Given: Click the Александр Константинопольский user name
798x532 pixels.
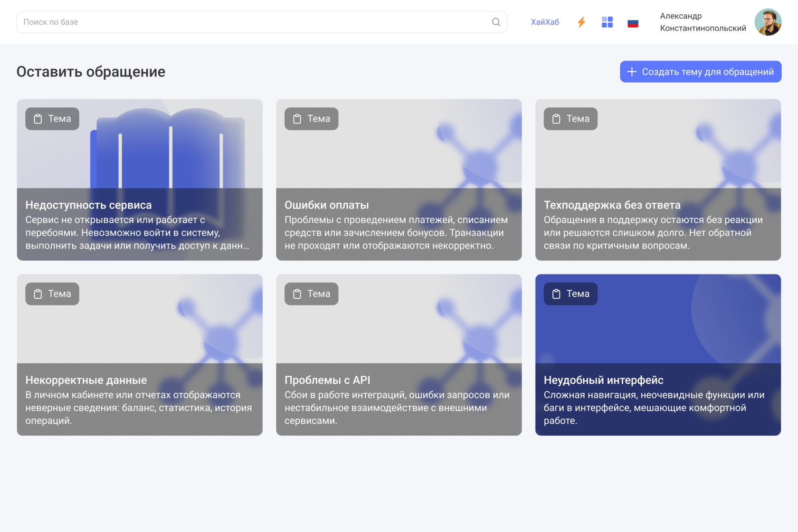Looking at the screenshot, I should (x=703, y=22).
